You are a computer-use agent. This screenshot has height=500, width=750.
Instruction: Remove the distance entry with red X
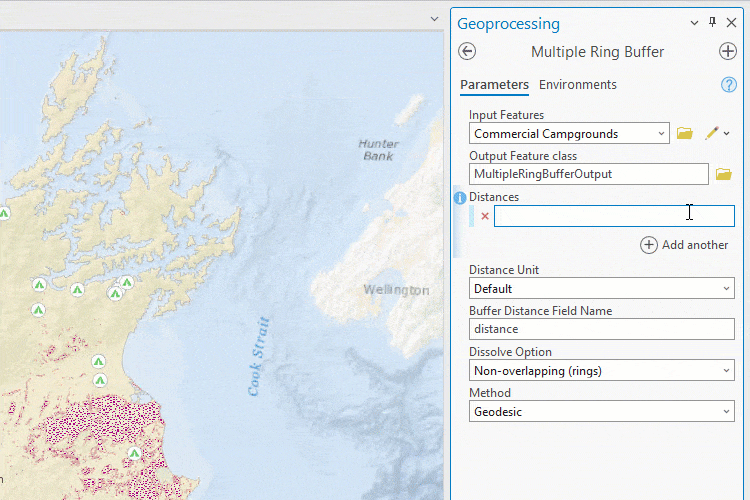[485, 216]
